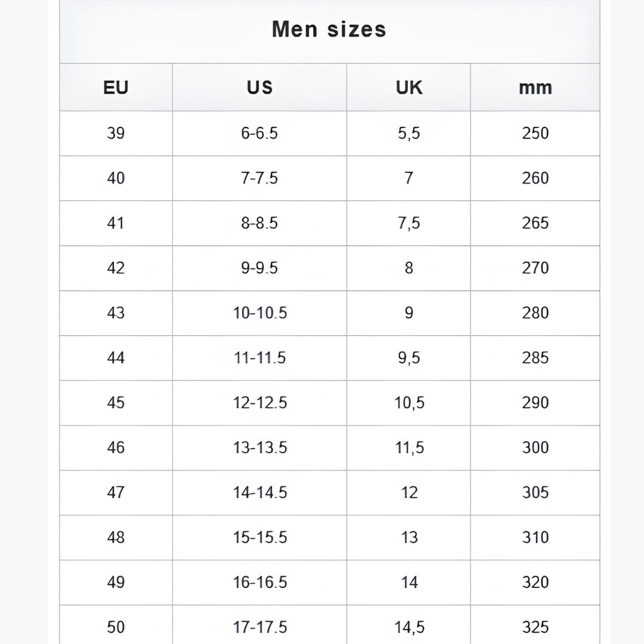Screen dimensions: 644x644
Task: Click EU size 43 cell
Action: [116, 313]
